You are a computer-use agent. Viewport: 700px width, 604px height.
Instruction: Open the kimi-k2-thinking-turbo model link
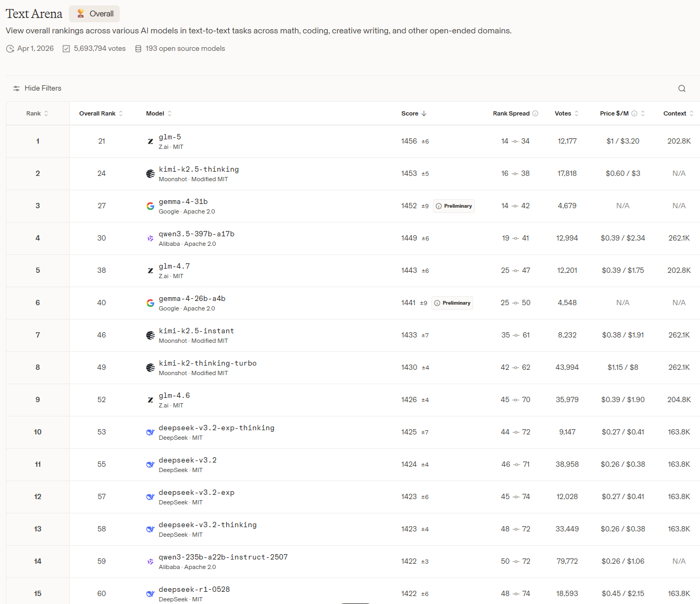[207, 363]
